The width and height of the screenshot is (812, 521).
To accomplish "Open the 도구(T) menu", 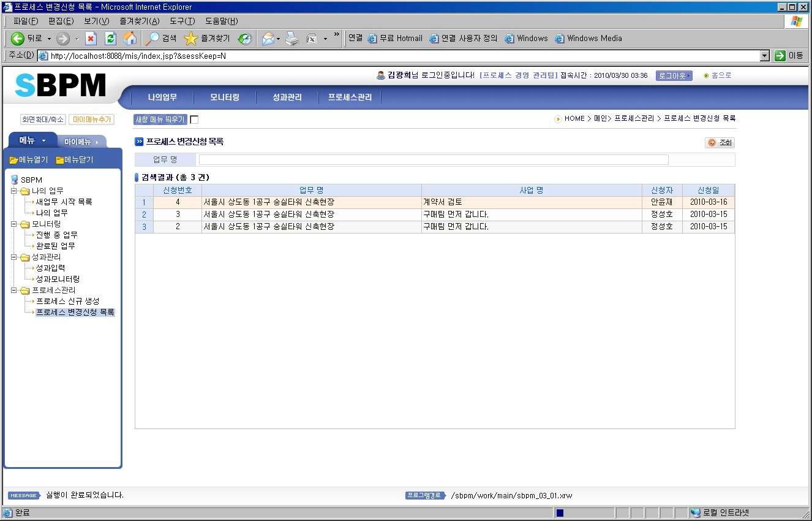I will (182, 21).
